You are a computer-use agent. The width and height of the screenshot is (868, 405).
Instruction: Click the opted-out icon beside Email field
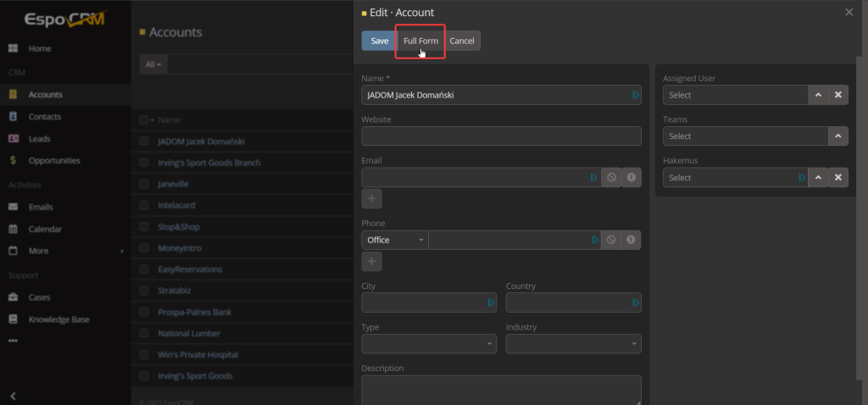coord(611,178)
